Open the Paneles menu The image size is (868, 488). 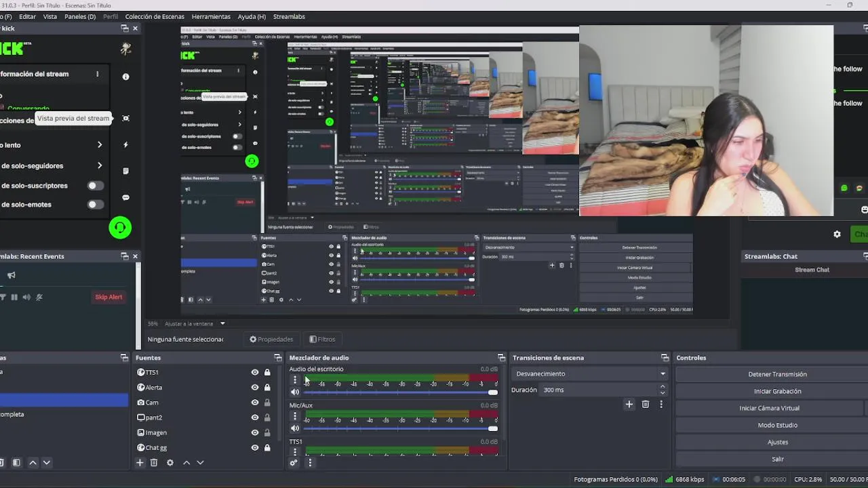pos(80,16)
